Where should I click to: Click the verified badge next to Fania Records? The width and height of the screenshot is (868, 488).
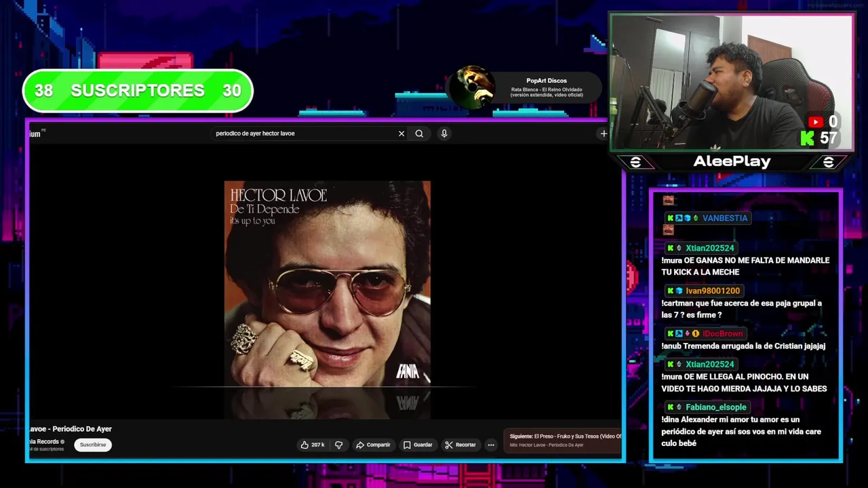point(62,442)
